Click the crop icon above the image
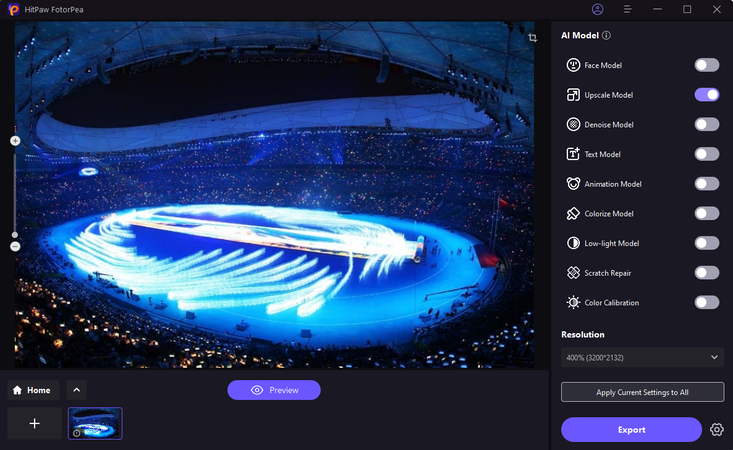This screenshot has height=450, width=733. [x=533, y=37]
